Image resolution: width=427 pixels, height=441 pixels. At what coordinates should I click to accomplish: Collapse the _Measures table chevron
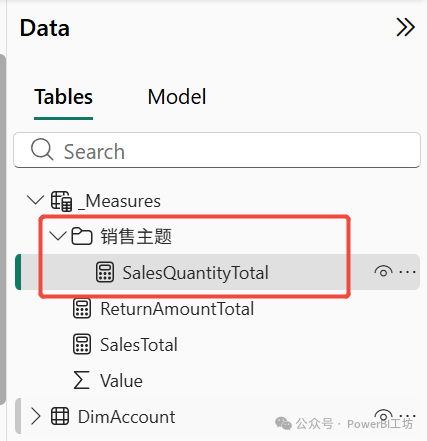35,200
